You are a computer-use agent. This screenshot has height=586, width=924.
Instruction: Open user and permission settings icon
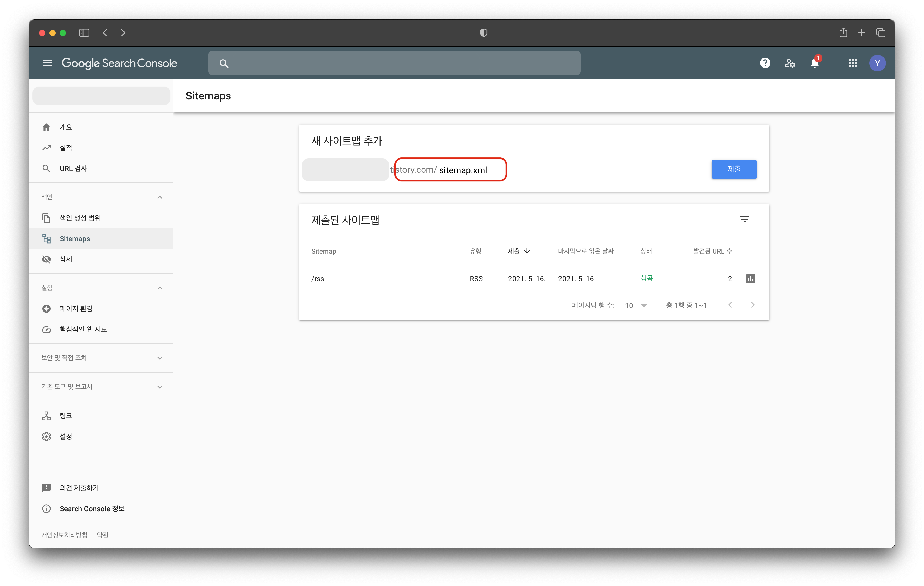click(x=789, y=63)
